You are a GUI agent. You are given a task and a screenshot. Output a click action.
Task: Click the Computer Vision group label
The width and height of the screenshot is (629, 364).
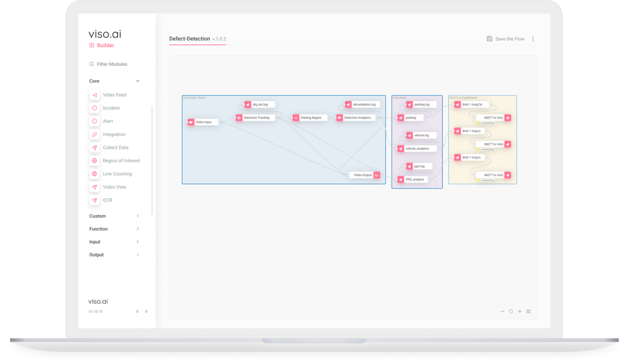click(195, 98)
